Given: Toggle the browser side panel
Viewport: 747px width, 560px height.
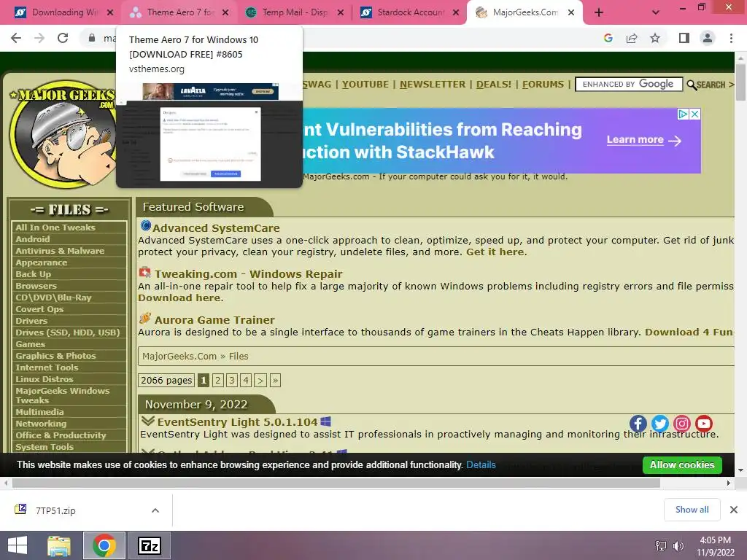Looking at the screenshot, I should click(x=684, y=38).
